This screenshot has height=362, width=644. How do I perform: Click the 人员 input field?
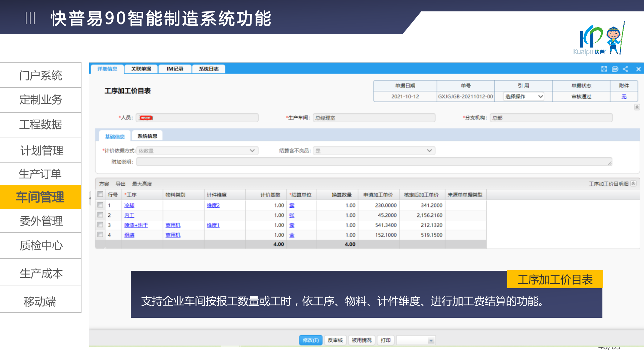click(197, 118)
